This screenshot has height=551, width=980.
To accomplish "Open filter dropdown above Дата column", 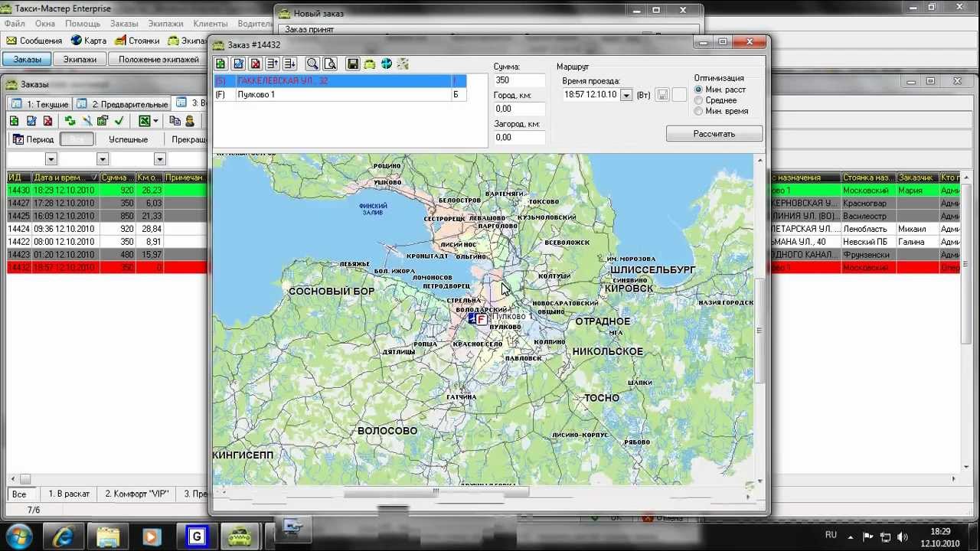I will point(103,159).
